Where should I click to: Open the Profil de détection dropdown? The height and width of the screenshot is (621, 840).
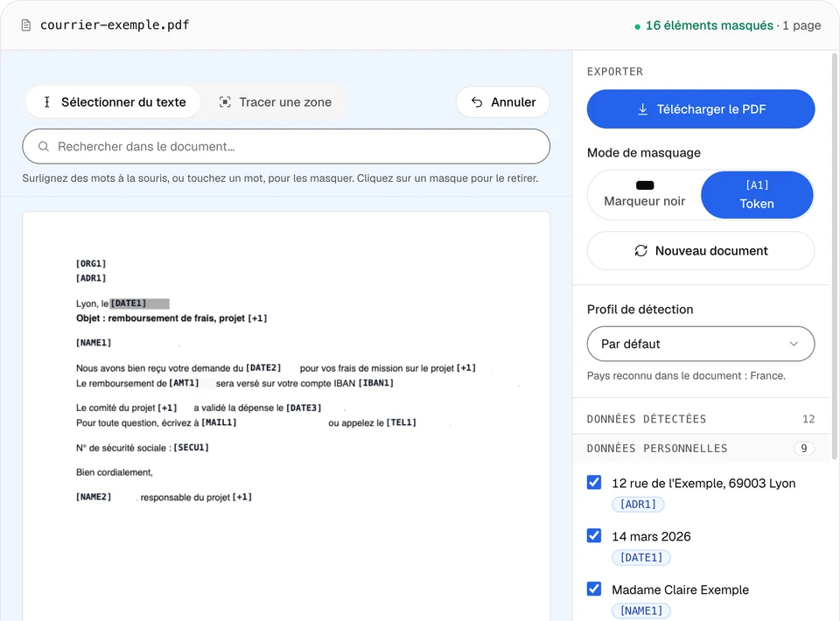[x=701, y=344]
